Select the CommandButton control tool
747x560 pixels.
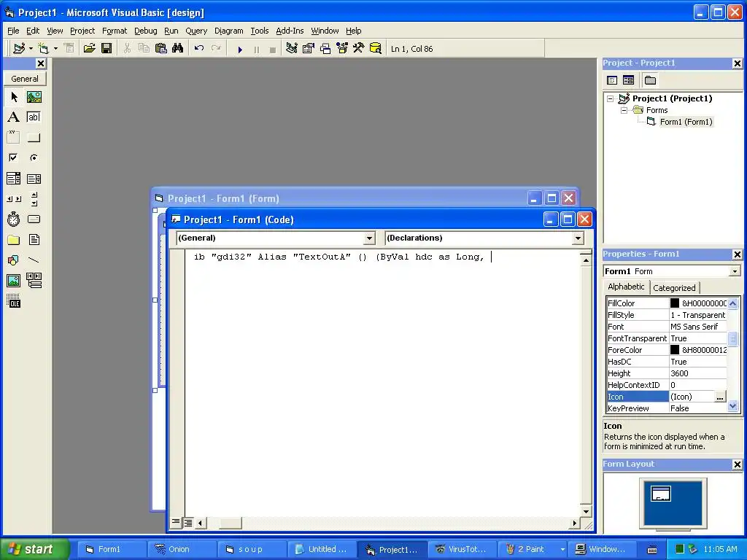coord(34,138)
